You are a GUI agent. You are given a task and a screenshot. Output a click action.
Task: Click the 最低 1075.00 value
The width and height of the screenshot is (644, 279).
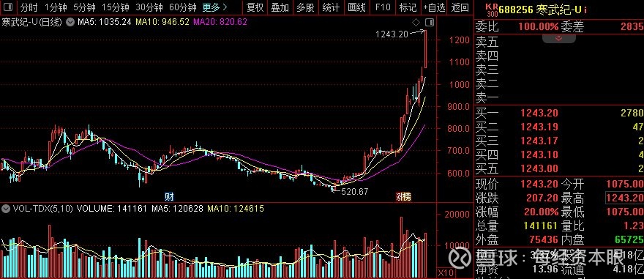point(624,212)
